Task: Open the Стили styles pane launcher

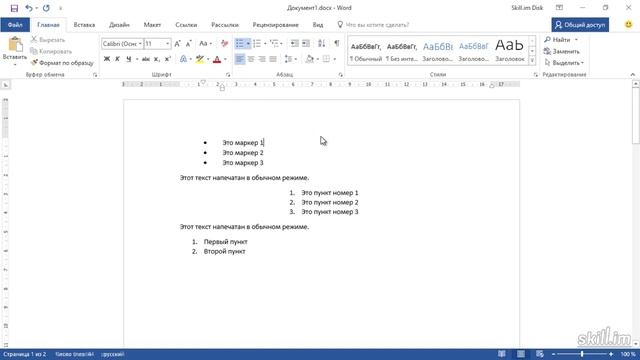Action: coord(536,75)
